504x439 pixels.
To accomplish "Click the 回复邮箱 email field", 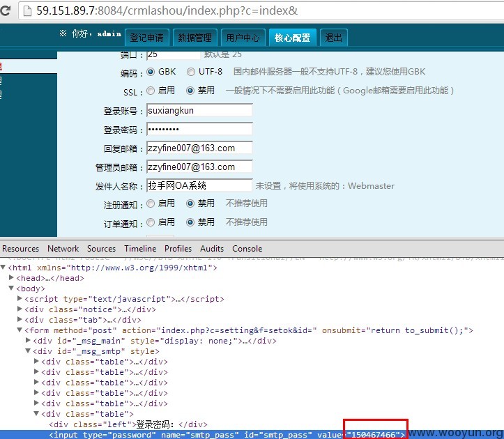I will 199,148.
